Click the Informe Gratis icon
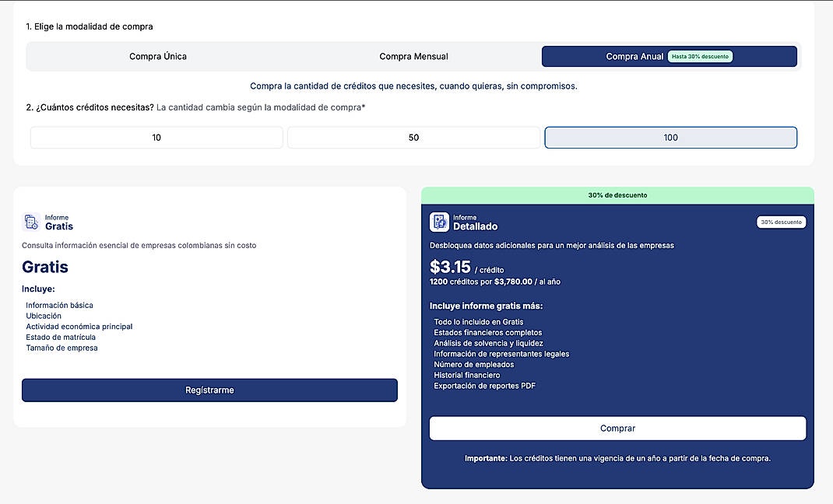 (x=31, y=222)
